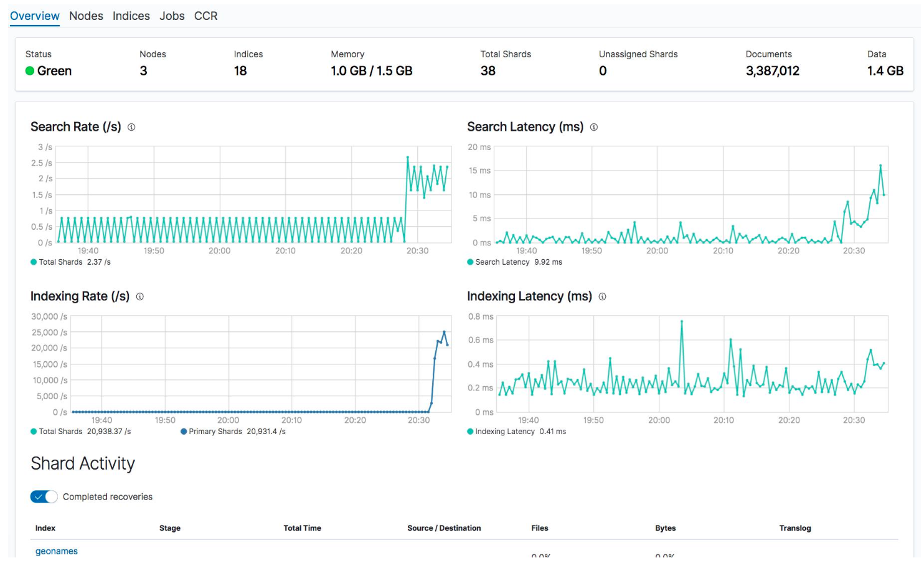This screenshot has width=924, height=573.
Task: Switch to the Nodes tab
Action: point(86,16)
